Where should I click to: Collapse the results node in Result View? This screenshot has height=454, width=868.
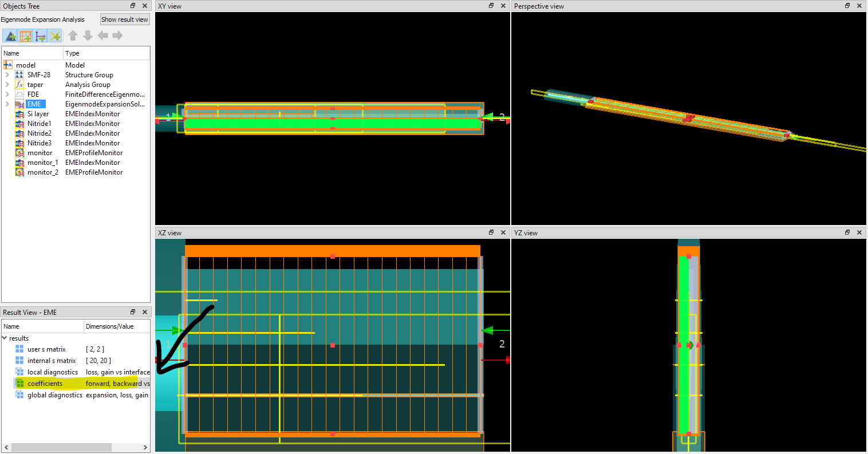(x=5, y=338)
